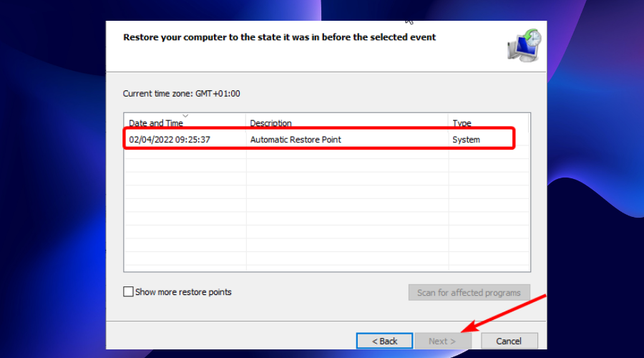Screen dimensions: 644x358
Task: Click the Cancel button
Action: [509, 341]
